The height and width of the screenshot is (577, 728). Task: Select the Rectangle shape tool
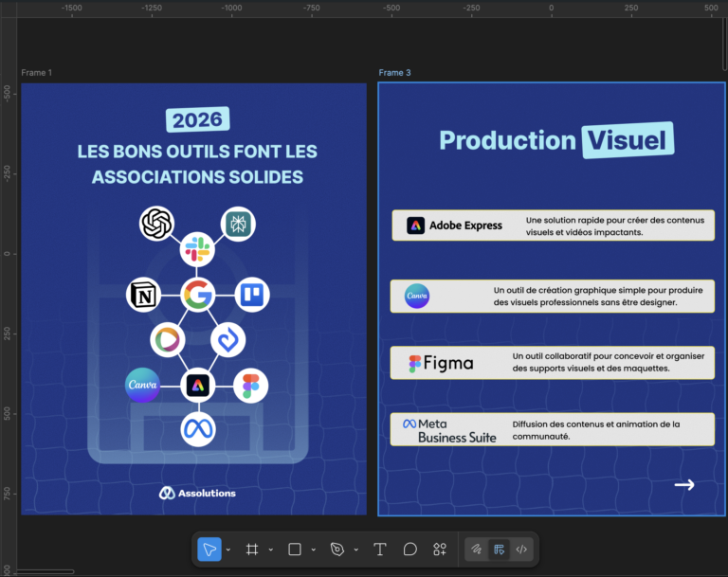click(295, 550)
